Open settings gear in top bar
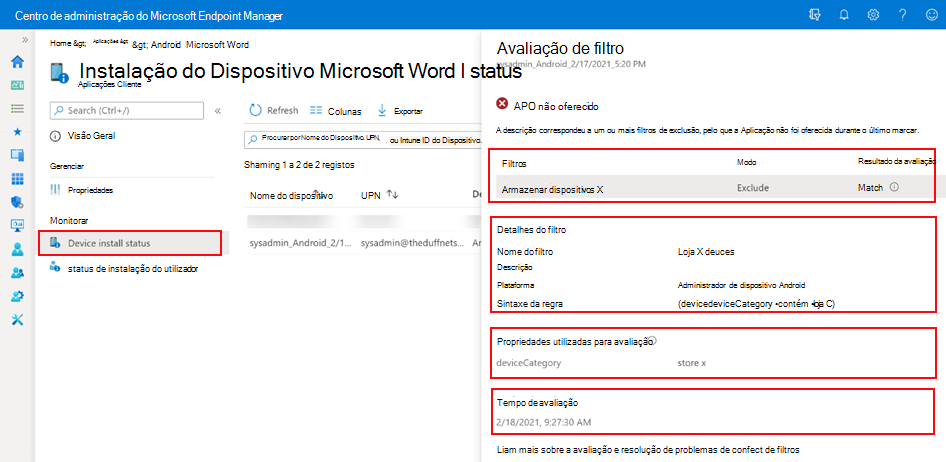 tap(873, 15)
